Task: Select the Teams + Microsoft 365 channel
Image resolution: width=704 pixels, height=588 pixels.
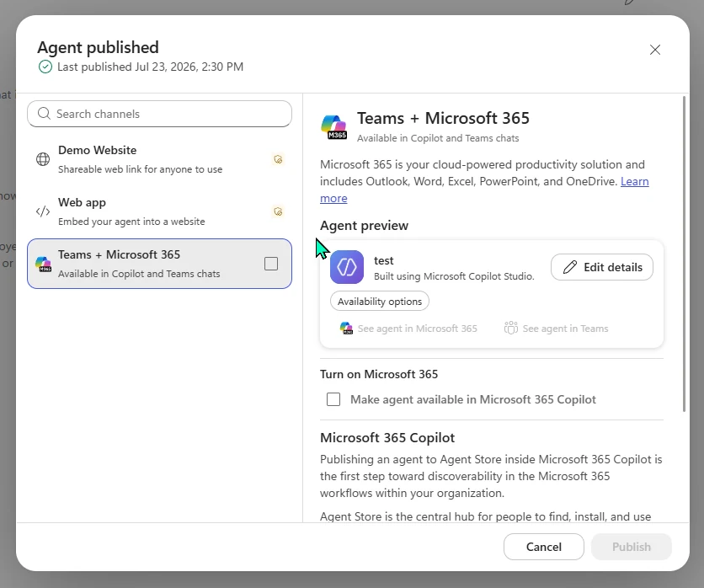Action: point(159,264)
